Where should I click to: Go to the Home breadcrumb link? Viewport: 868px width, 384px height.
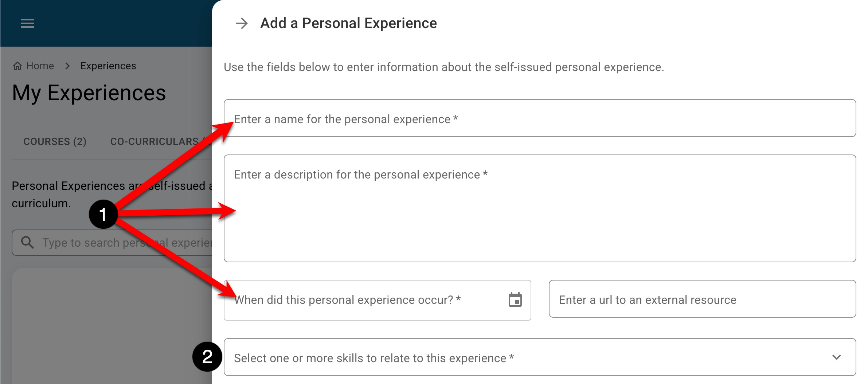pos(40,66)
